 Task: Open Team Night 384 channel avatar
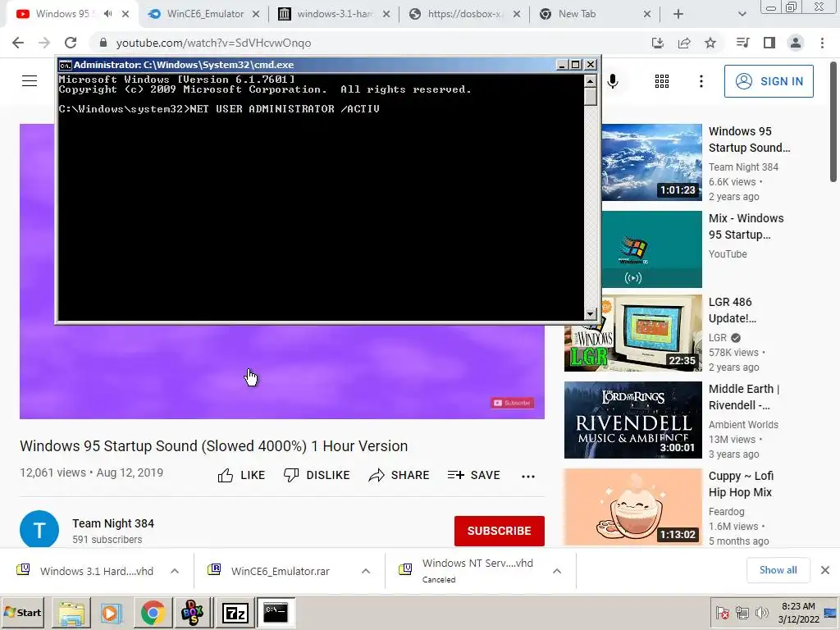[x=39, y=529]
